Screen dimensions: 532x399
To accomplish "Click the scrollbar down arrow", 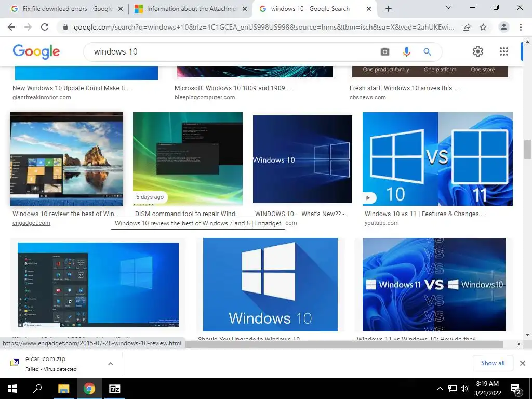I will tap(527, 335).
